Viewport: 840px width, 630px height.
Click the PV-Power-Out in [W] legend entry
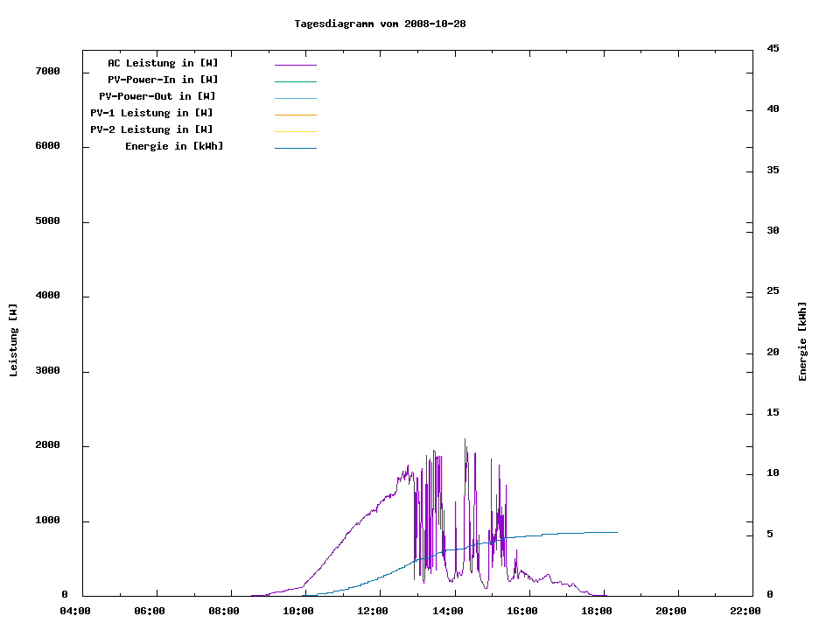click(x=157, y=96)
